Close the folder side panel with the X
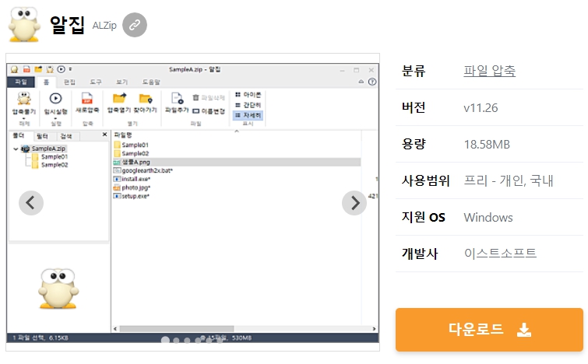 tap(104, 135)
